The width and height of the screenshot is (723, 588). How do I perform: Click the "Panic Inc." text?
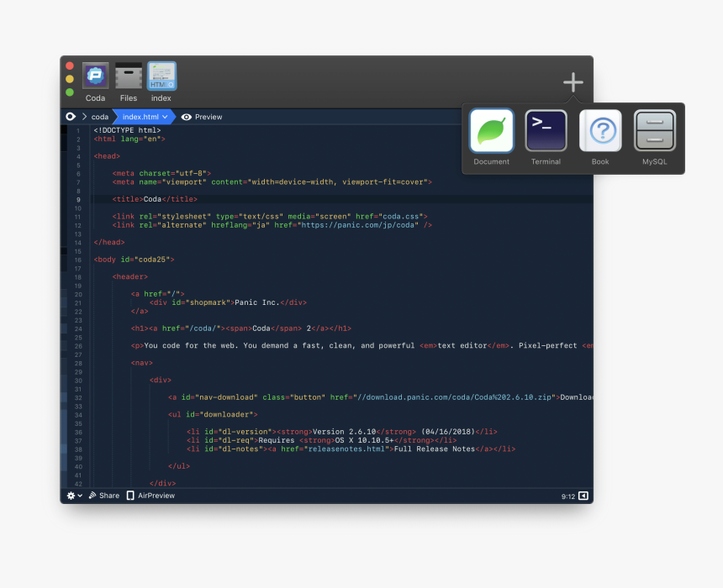[256, 302]
